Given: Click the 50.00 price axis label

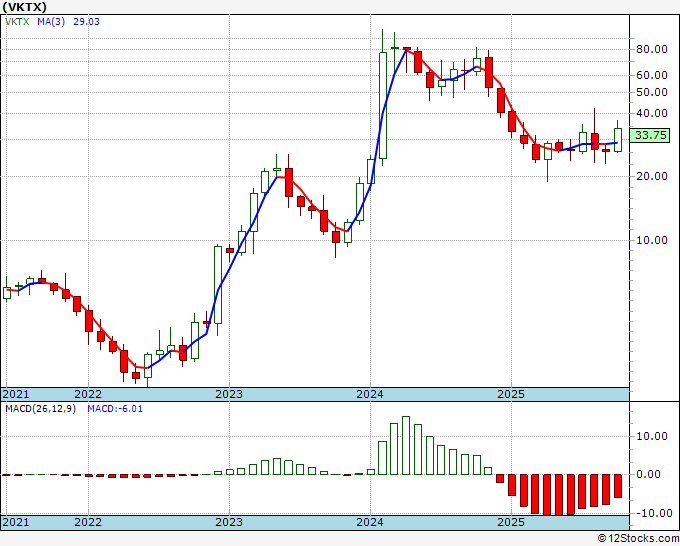Looking at the screenshot, I should (x=651, y=92).
